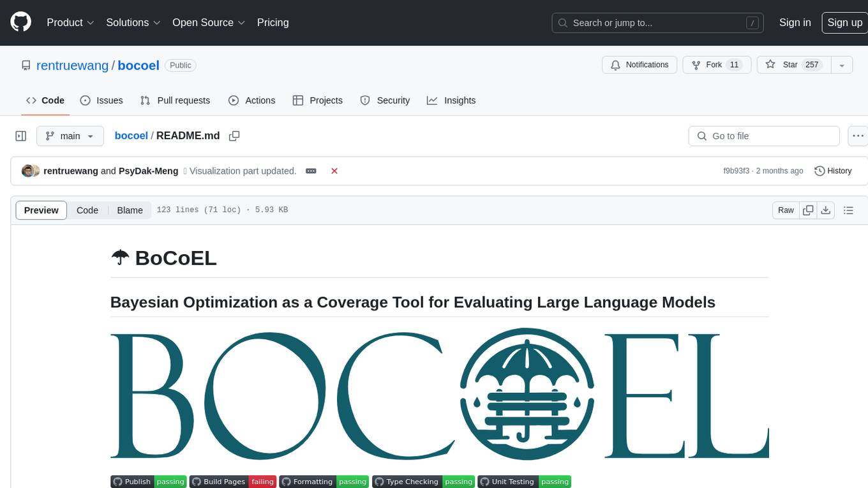
Task: Expand the Solutions menu
Action: click(x=133, y=22)
